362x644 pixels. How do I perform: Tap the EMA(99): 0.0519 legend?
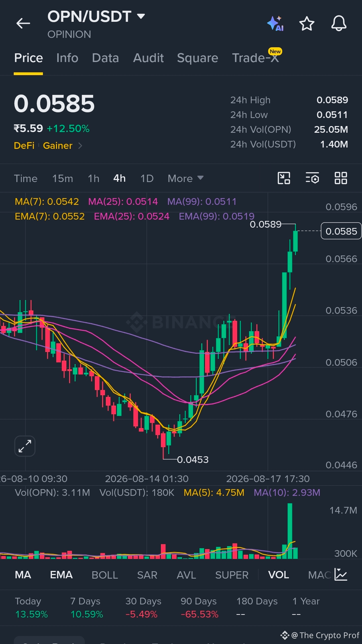click(x=217, y=216)
